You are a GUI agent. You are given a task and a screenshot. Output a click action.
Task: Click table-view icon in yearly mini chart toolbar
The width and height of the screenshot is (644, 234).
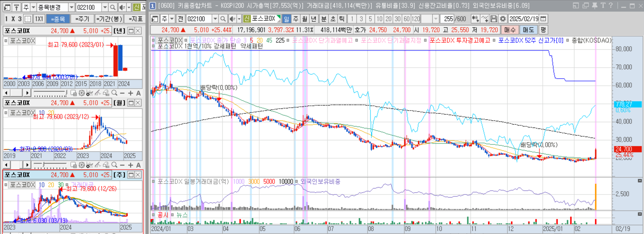73,93
